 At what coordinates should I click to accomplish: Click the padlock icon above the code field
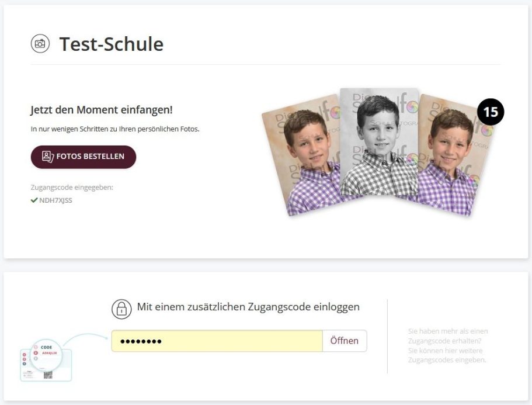[x=121, y=308]
